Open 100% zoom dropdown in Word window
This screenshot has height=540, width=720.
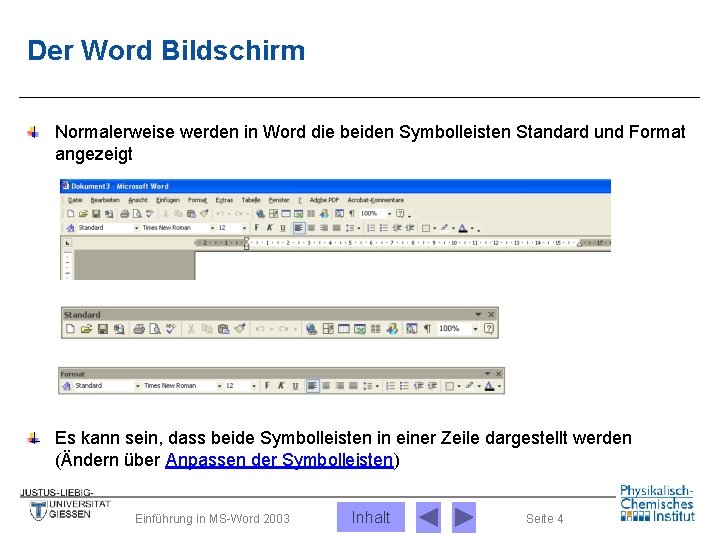point(389,214)
